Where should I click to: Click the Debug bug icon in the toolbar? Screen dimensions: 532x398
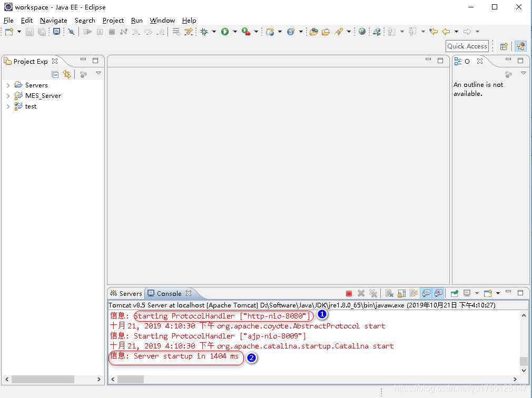coord(204,32)
